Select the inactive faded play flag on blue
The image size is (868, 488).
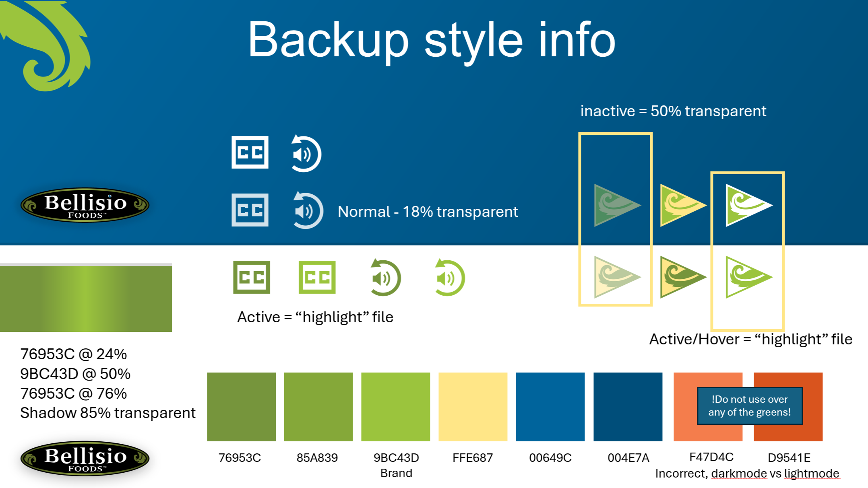click(617, 205)
